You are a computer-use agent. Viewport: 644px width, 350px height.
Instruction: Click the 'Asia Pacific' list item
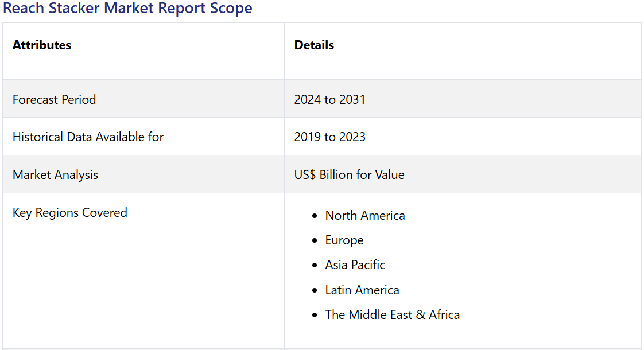click(x=355, y=265)
